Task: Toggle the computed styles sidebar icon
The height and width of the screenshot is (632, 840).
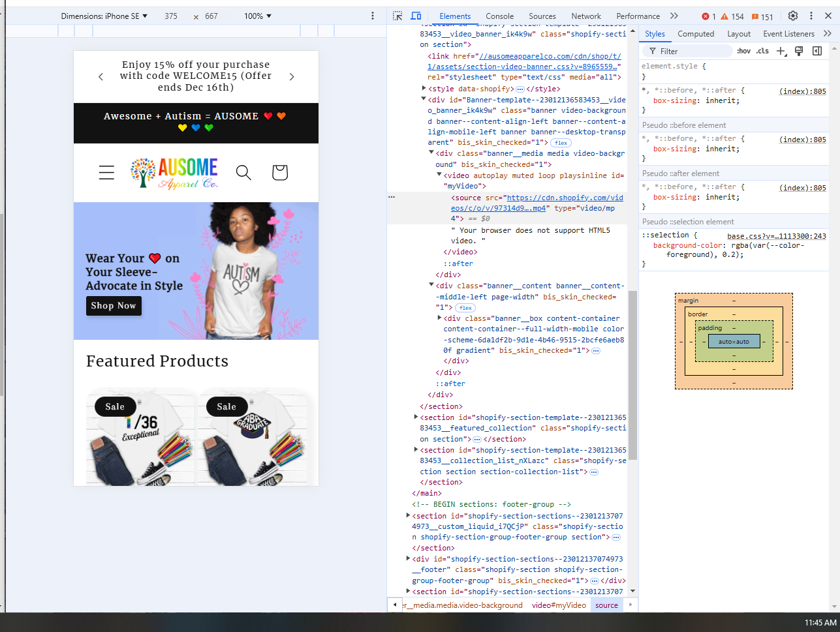Action: pyautogui.click(x=817, y=51)
